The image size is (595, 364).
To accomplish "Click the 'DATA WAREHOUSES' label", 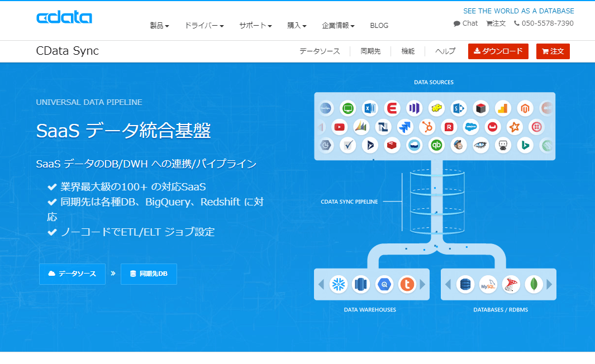I will (x=370, y=310).
